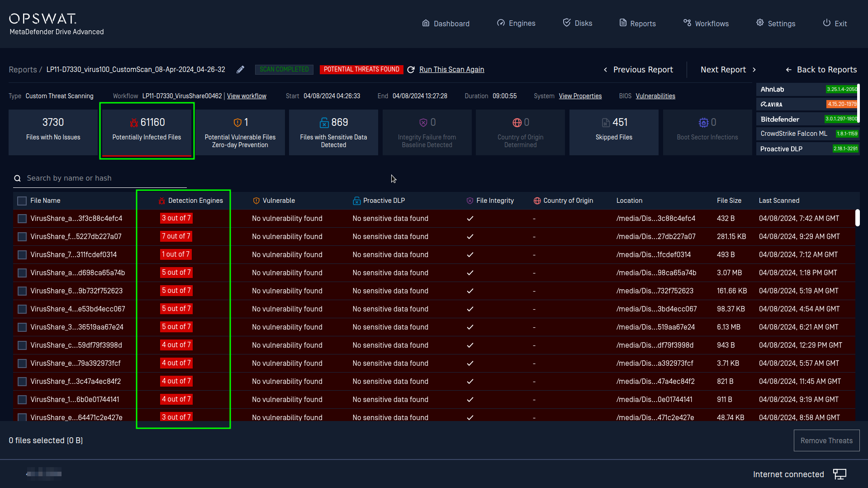Click the Disks shield icon
Viewport: 868px width, 488px height.
point(566,23)
